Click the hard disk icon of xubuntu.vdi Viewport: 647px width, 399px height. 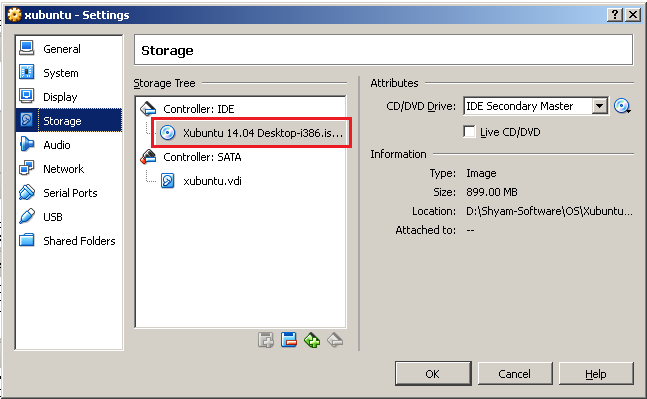point(168,181)
